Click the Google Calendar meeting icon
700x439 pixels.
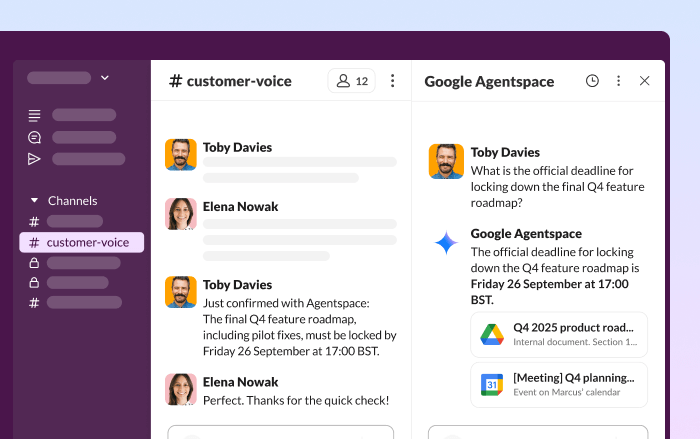tap(492, 384)
